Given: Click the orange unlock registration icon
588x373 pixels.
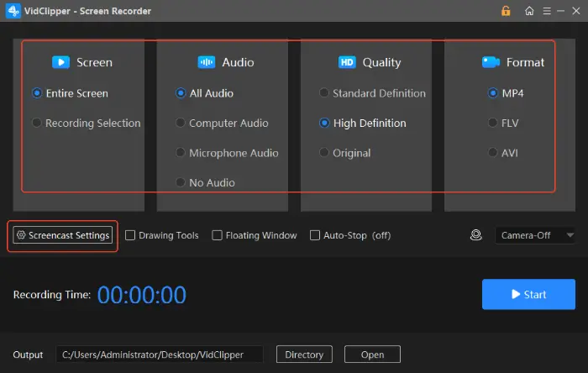Looking at the screenshot, I should [x=506, y=11].
